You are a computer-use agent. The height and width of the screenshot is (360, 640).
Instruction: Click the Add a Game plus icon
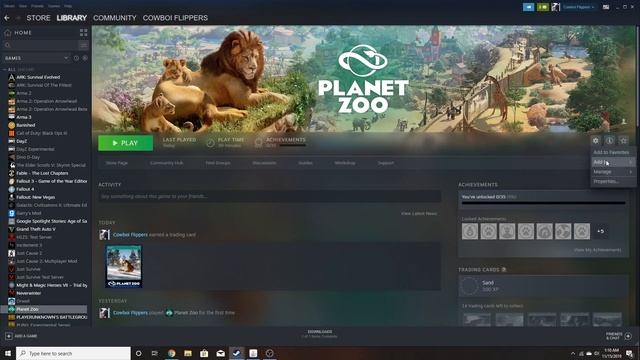click(9, 336)
